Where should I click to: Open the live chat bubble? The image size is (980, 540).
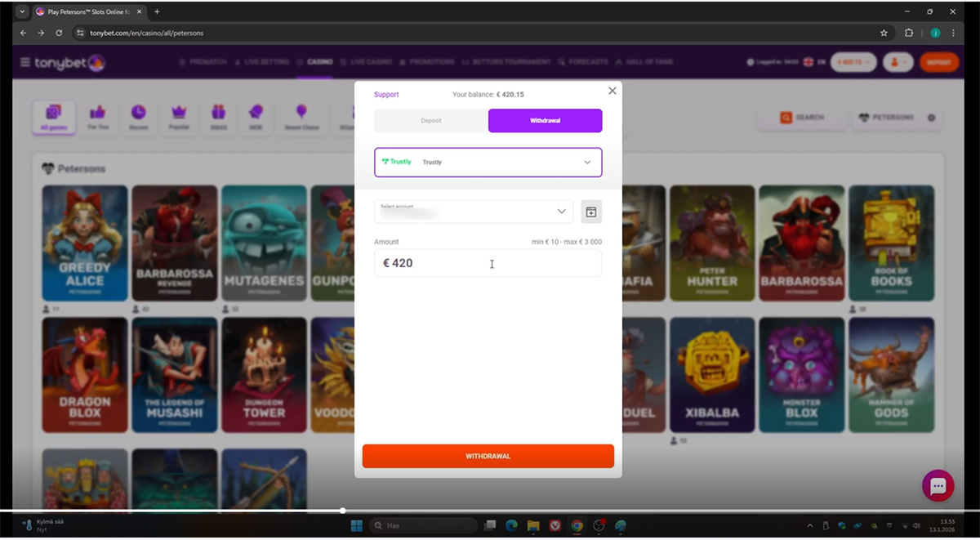[x=938, y=486]
